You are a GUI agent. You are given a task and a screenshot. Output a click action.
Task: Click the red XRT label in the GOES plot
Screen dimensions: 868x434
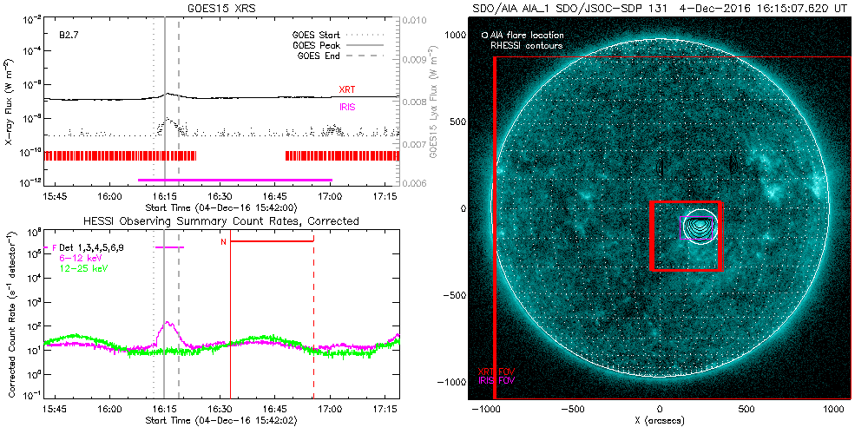[x=347, y=89]
